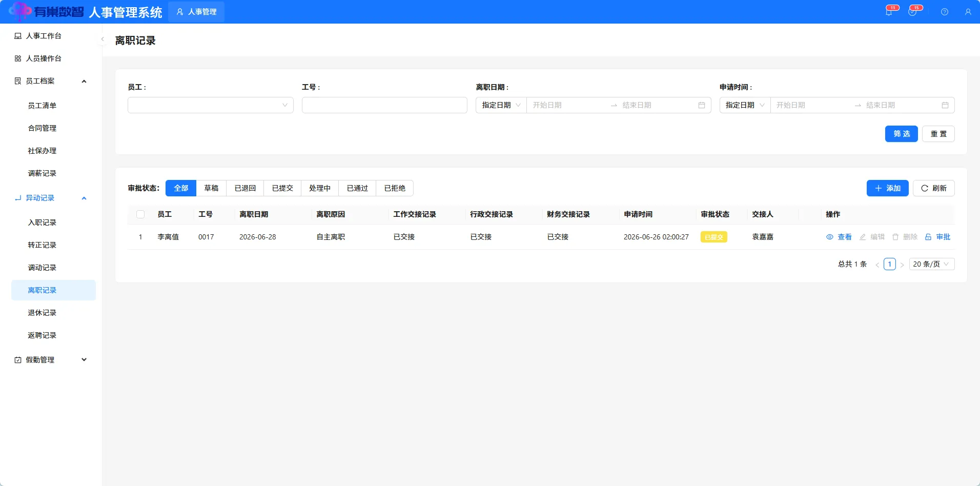Click the 有巢数智 logo
This screenshot has width=980, height=486.
pos(46,12)
